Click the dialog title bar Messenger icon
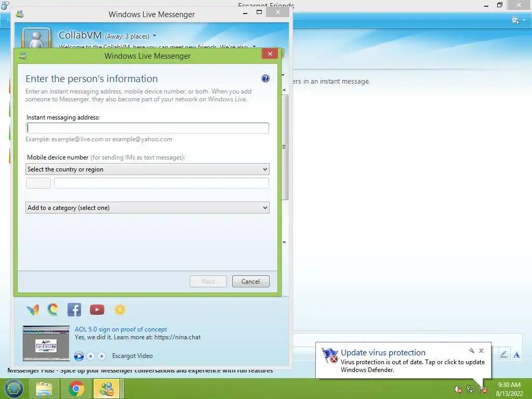532x399 pixels. pos(23,56)
